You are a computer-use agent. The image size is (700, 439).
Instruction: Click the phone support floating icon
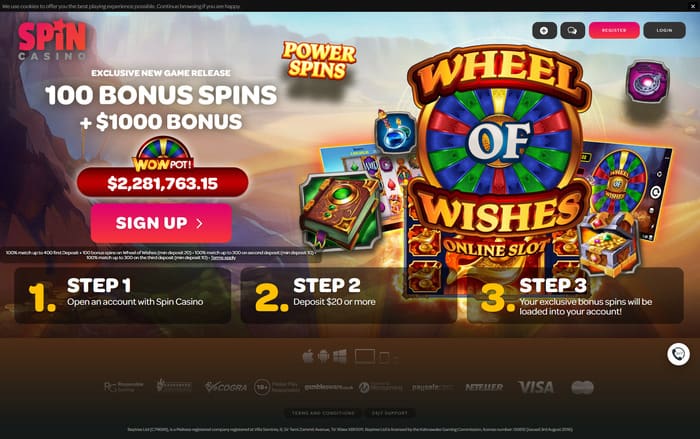point(678,354)
